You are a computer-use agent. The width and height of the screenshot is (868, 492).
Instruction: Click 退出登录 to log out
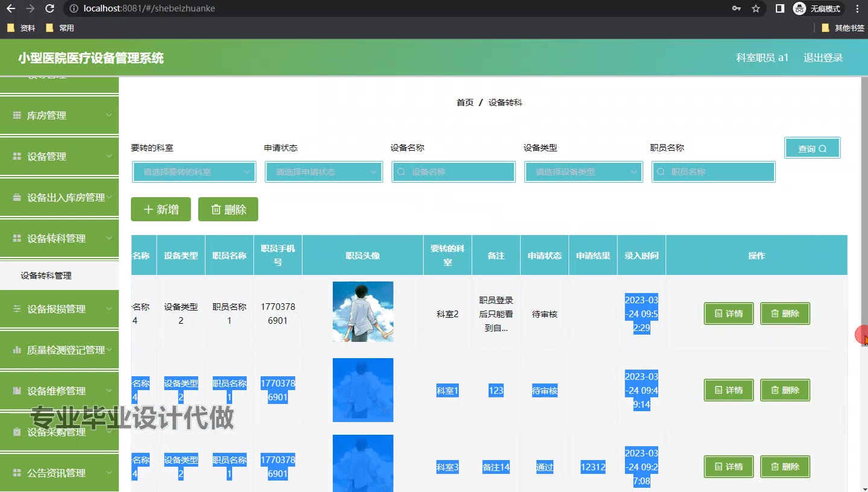click(823, 58)
